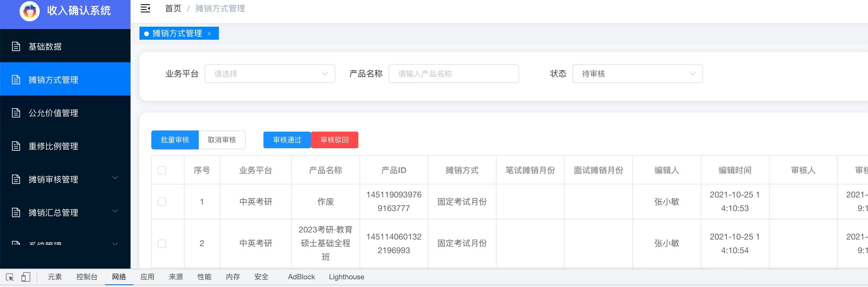Check the checkbox for row 1 作废
Viewport: 868px width, 287px height.
point(162,201)
